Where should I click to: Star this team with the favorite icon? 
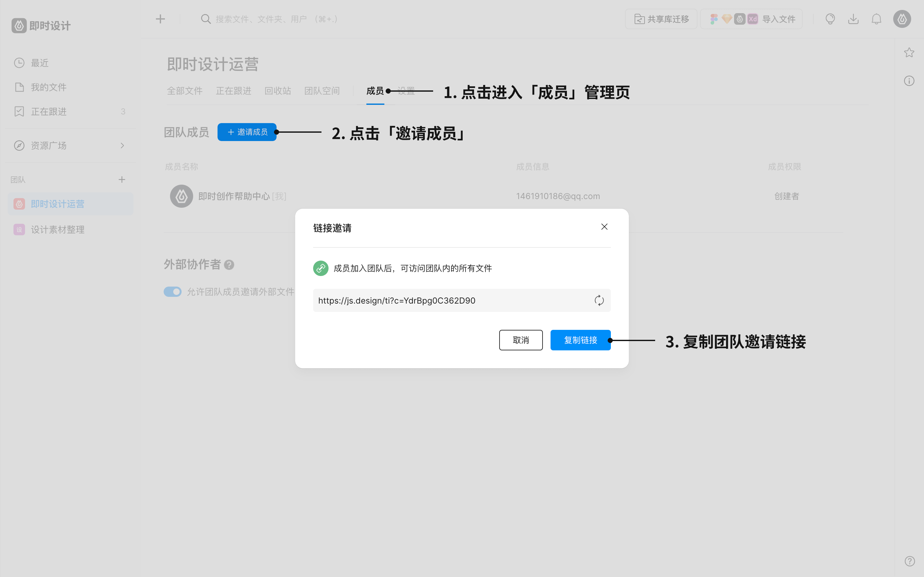click(909, 53)
